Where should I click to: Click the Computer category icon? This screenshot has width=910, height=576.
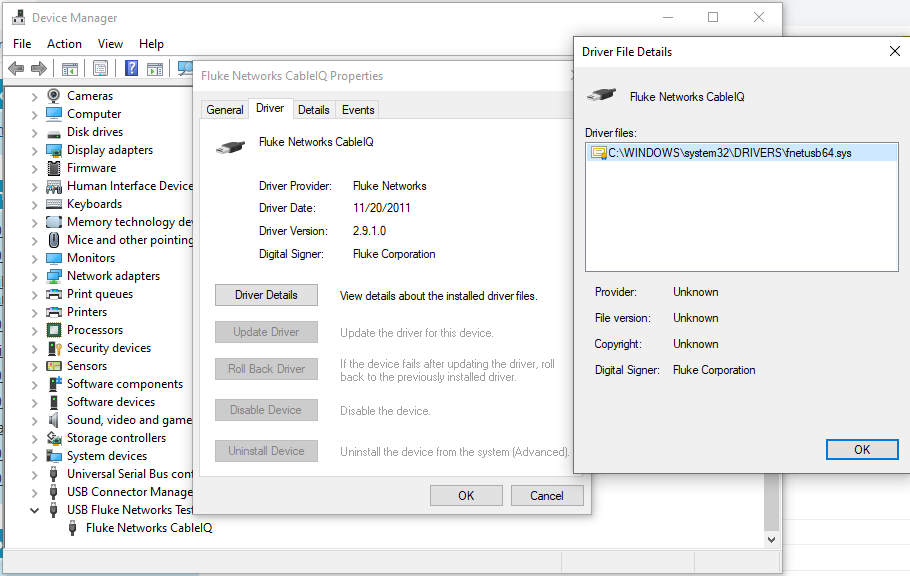tap(54, 114)
